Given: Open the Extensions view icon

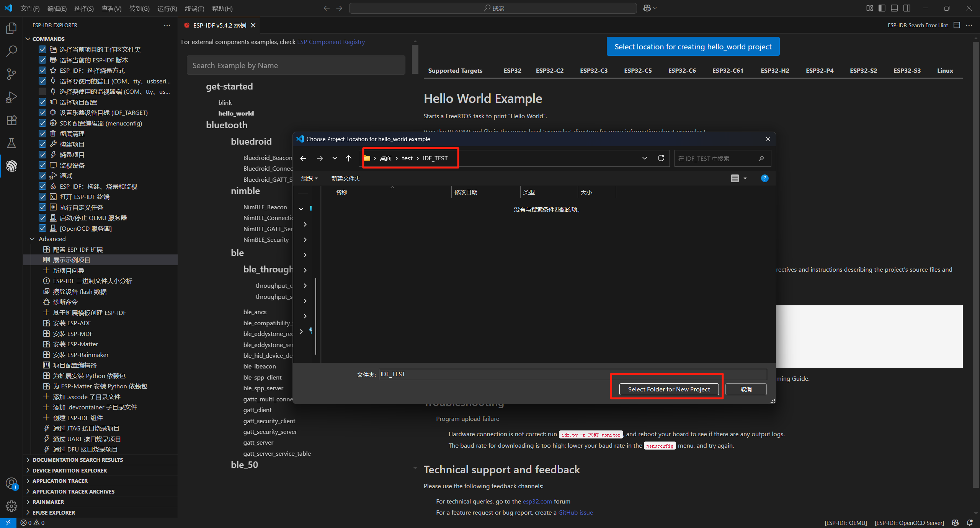Looking at the screenshot, I should (x=11, y=120).
